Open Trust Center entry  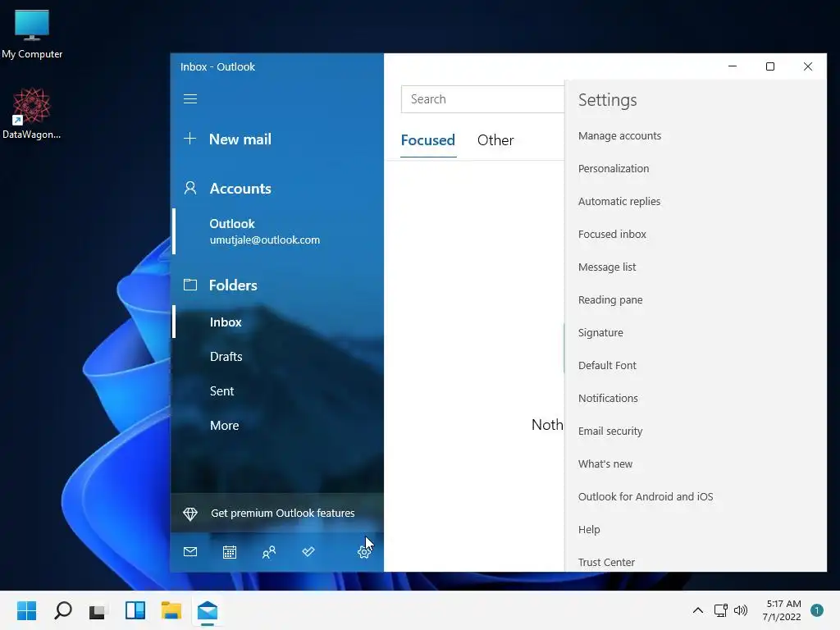[606, 563]
